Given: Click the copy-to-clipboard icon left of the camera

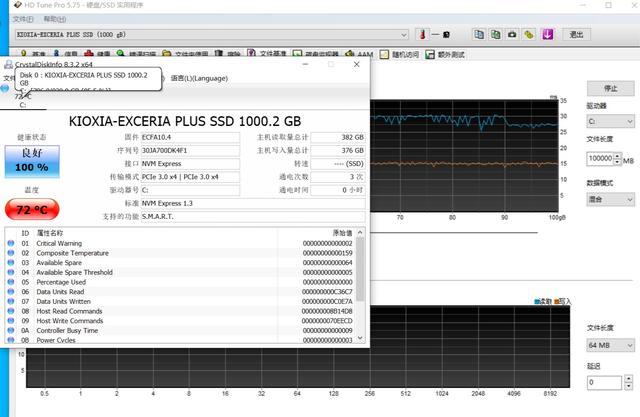Looking at the screenshot, I should (495, 34).
